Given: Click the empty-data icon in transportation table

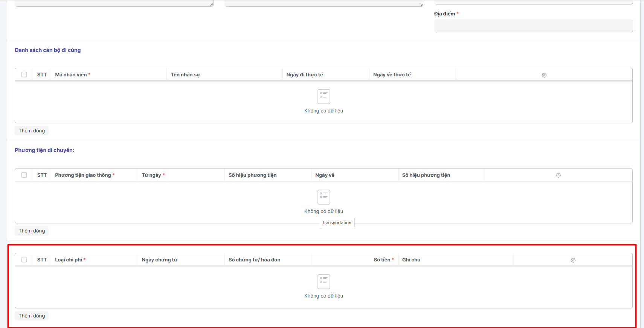Looking at the screenshot, I should point(324,197).
